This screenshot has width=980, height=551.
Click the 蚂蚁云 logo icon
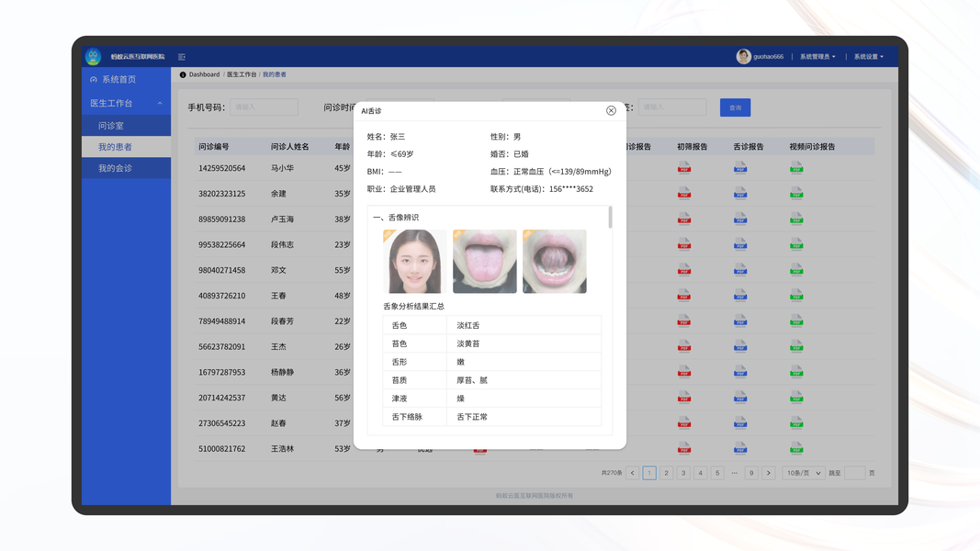click(x=93, y=56)
